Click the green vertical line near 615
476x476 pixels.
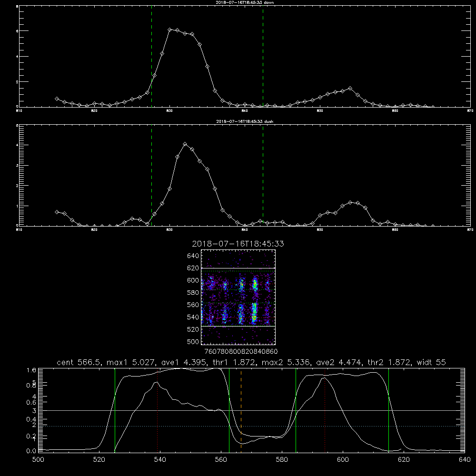point(388,410)
